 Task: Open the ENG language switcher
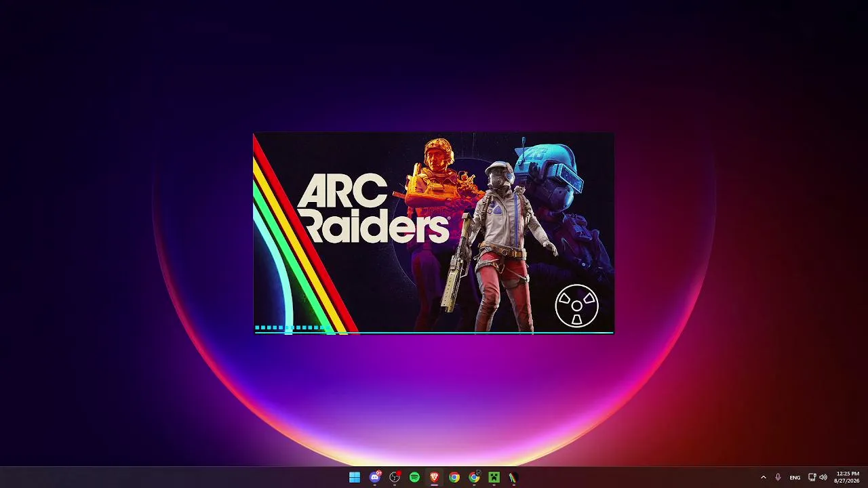click(x=795, y=478)
